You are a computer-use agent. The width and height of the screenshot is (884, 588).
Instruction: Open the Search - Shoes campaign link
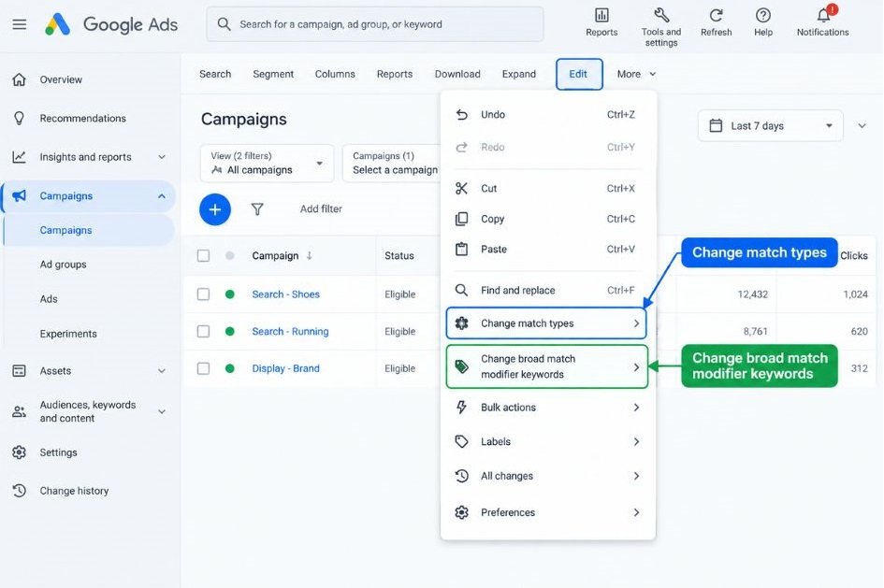[286, 294]
